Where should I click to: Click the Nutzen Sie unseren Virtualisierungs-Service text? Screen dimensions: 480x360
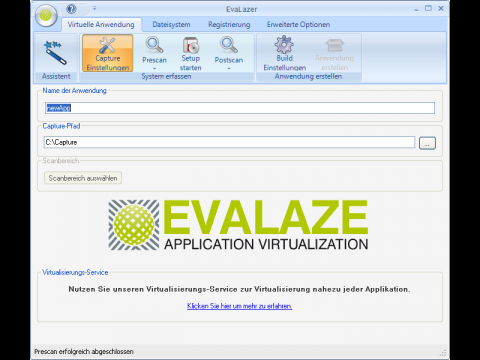pos(239,289)
